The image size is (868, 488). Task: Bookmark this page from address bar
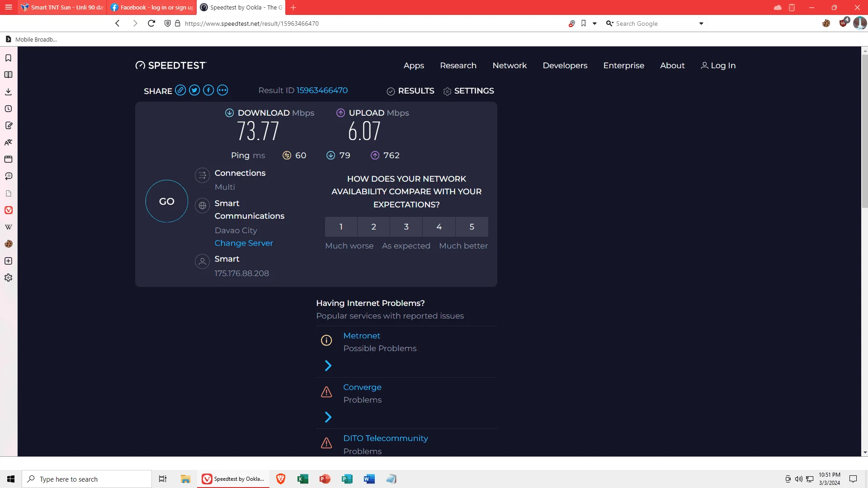(584, 23)
